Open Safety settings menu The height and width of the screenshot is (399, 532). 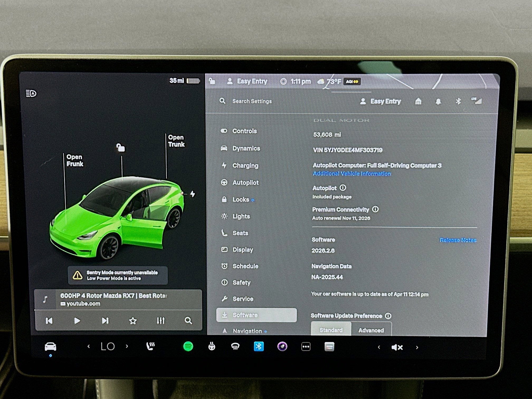pos(236,282)
